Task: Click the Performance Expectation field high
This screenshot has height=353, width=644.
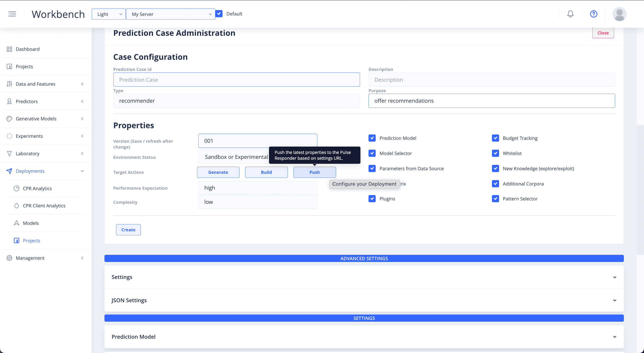Action: point(258,188)
